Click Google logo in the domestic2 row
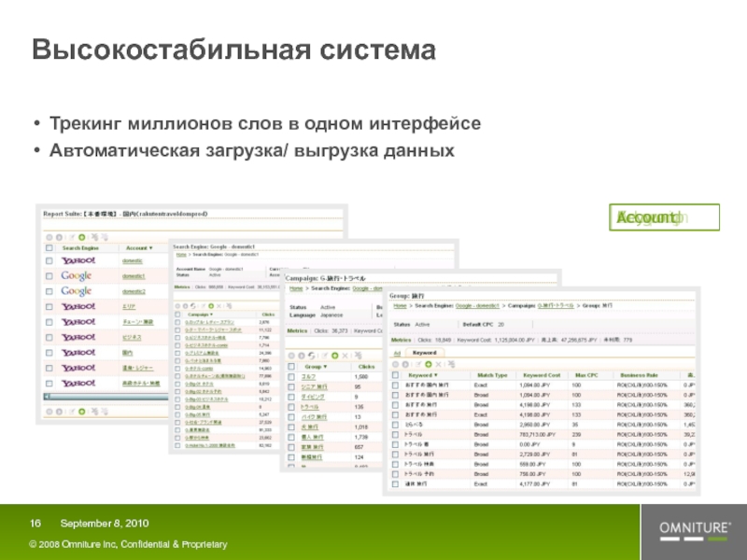 pyautogui.click(x=77, y=291)
